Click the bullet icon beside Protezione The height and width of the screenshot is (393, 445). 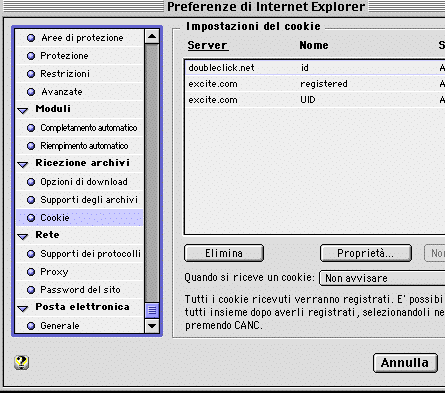coord(31,56)
